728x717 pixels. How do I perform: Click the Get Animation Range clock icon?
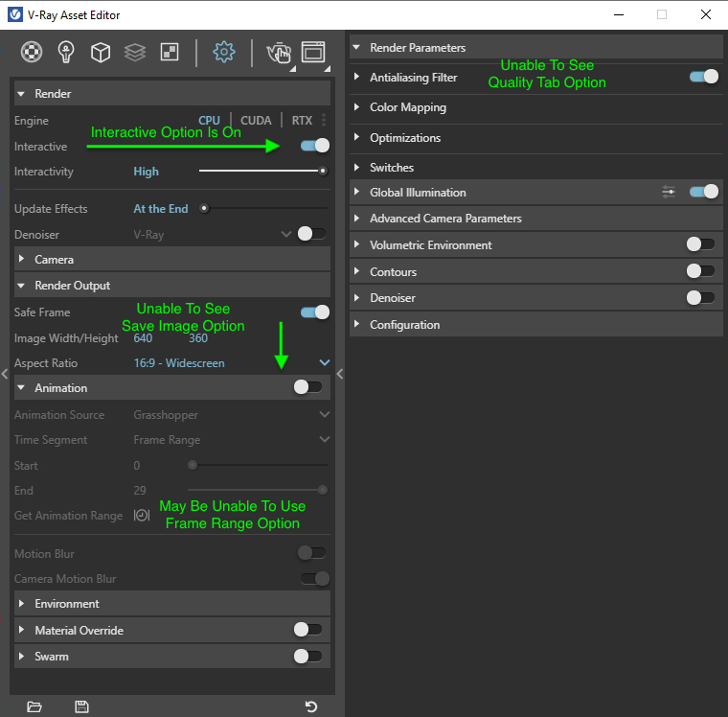click(x=142, y=516)
